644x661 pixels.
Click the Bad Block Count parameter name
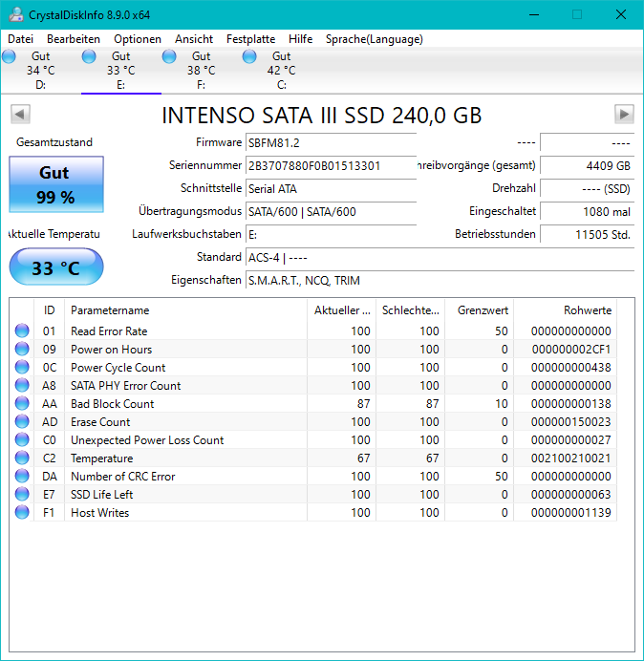[112, 404]
